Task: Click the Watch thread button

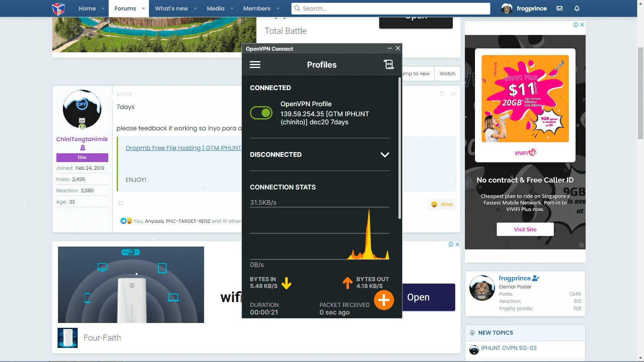Action: [x=448, y=74]
